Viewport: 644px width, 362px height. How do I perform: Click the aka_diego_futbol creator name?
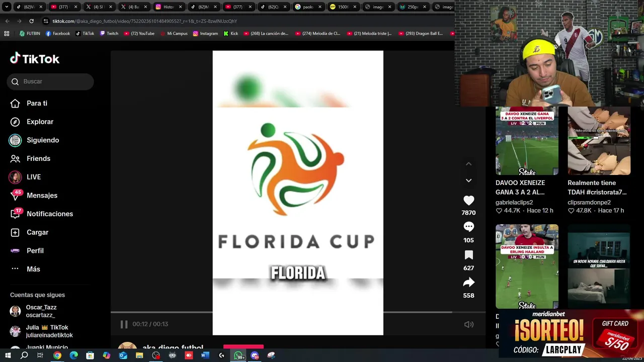pyautogui.click(x=173, y=347)
